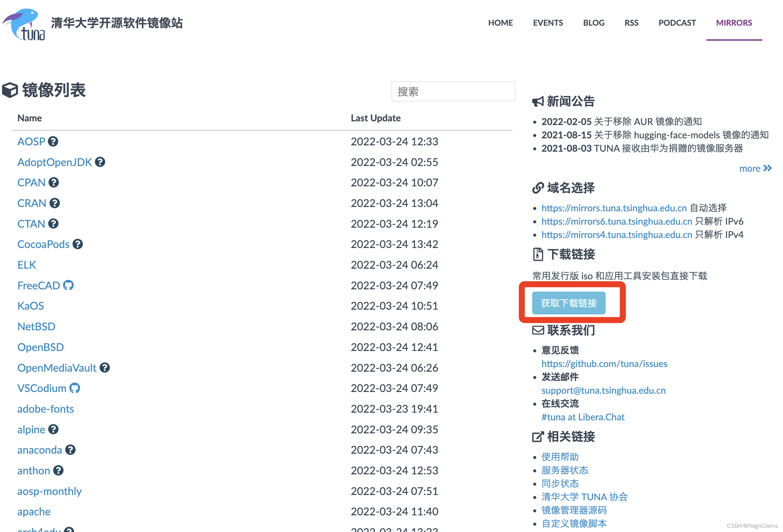Open EVENTS navigation item

pyautogui.click(x=548, y=23)
